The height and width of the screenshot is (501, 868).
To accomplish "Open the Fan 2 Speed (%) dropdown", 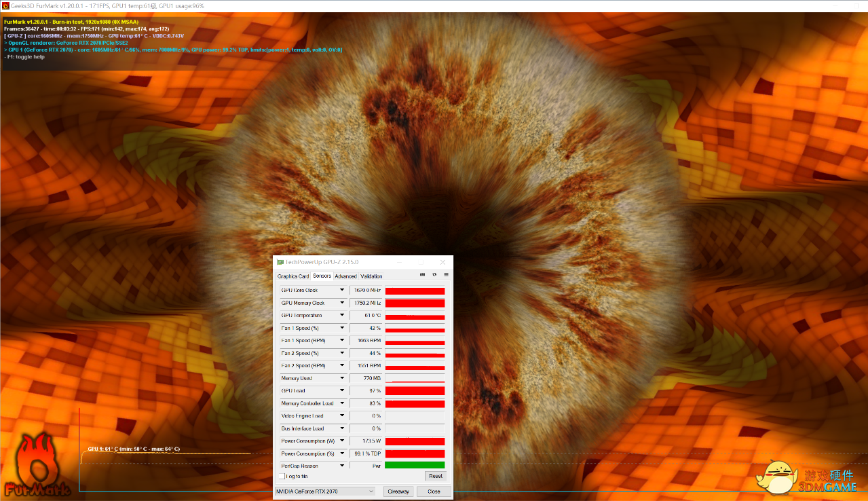I will (342, 353).
